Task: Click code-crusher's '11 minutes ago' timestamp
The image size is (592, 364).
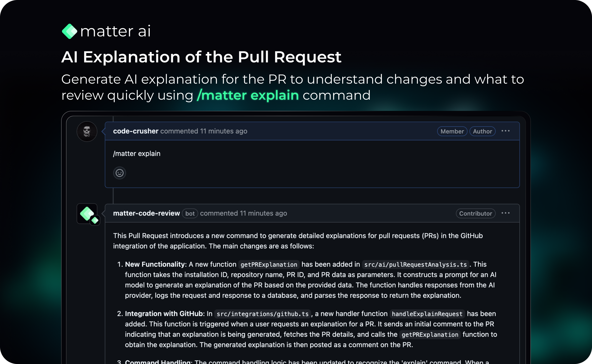Action: [224, 131]
